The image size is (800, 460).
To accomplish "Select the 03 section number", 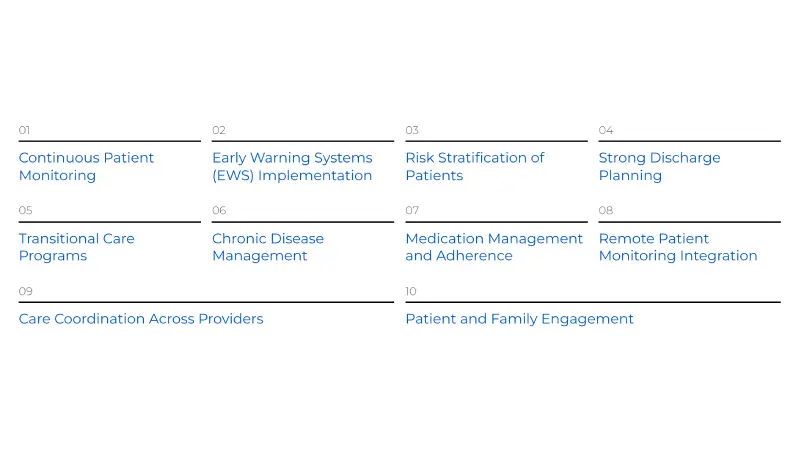I will coord(412,130).
